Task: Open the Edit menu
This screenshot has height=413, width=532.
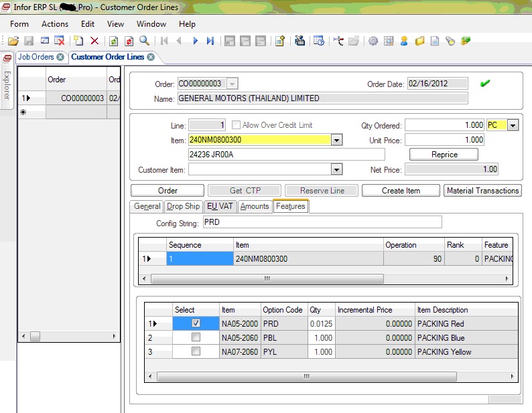Action: pyautogui.click(x=88, y=24)
